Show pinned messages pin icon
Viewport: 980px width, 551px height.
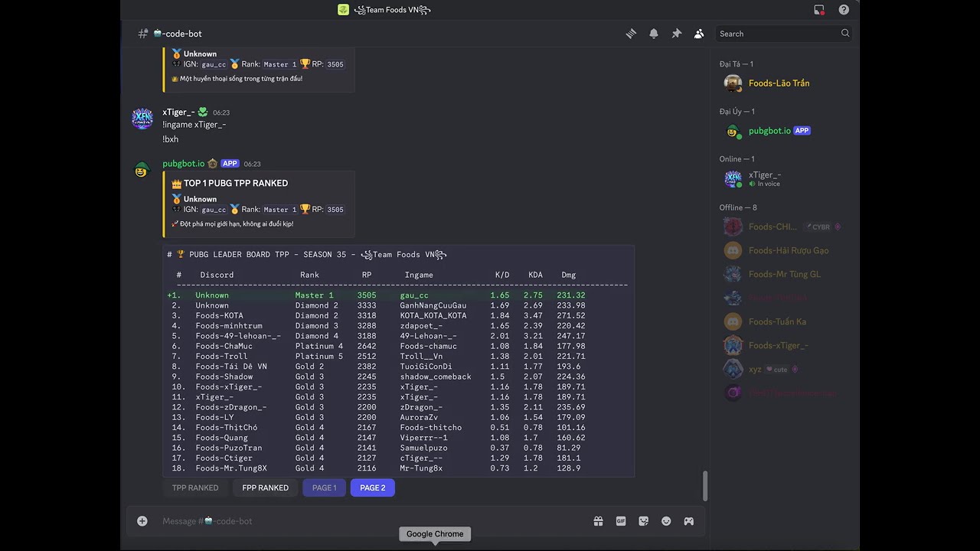[x=677, y=34]
